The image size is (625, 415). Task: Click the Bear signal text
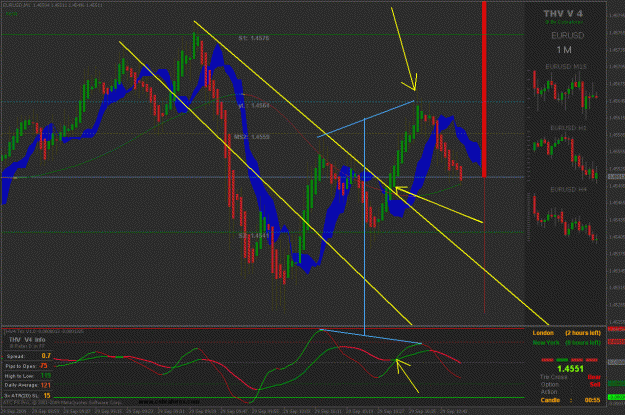point(594,377)
